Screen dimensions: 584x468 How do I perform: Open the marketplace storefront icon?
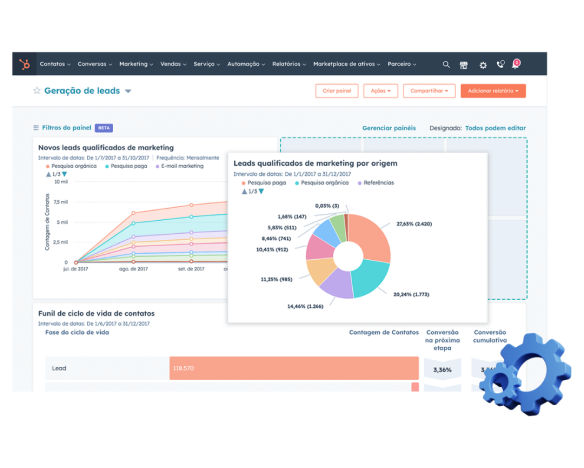[464, 65]
